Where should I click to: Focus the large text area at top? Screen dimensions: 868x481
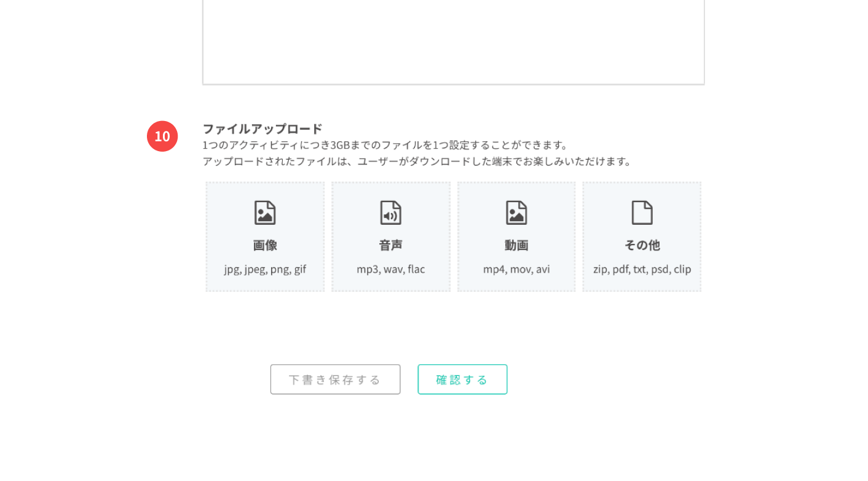click(453, 40)
